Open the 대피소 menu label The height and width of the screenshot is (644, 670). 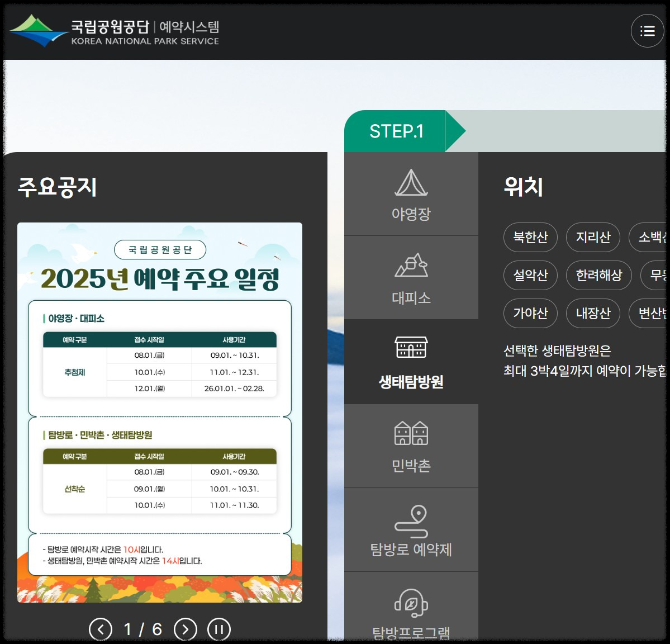(x=411, y=297)
